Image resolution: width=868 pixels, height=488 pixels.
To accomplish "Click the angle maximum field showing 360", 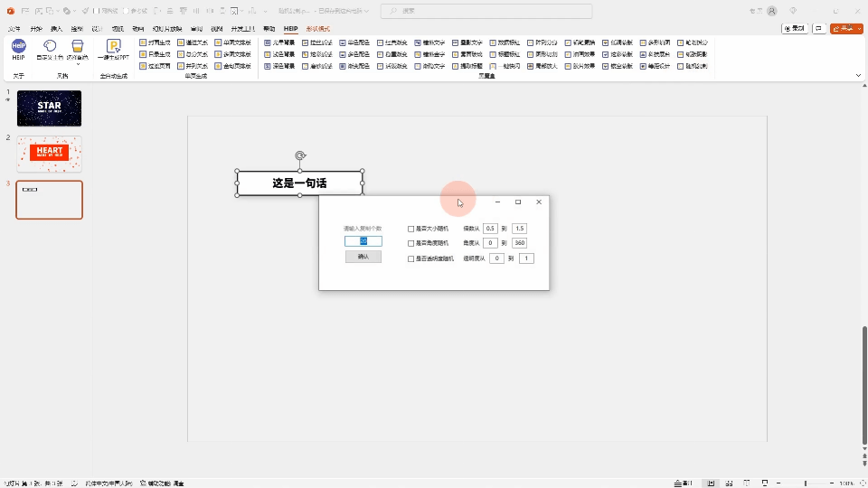I will coord(519,243).
